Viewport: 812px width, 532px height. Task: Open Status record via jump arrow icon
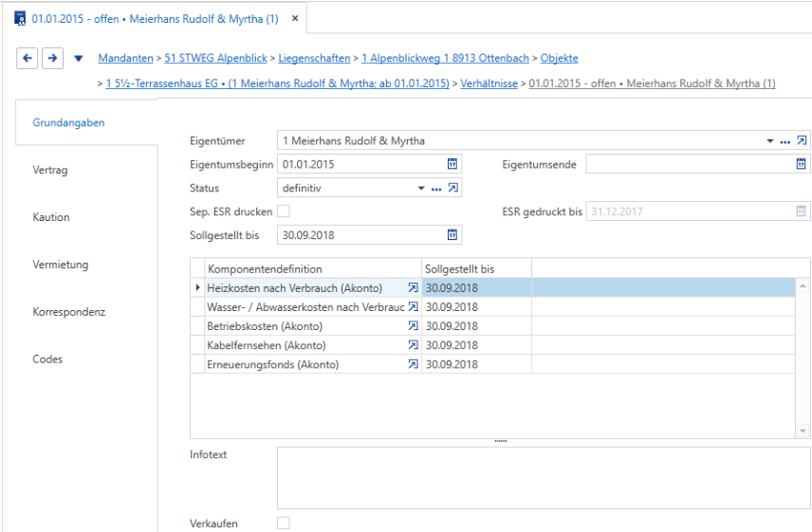453,188
